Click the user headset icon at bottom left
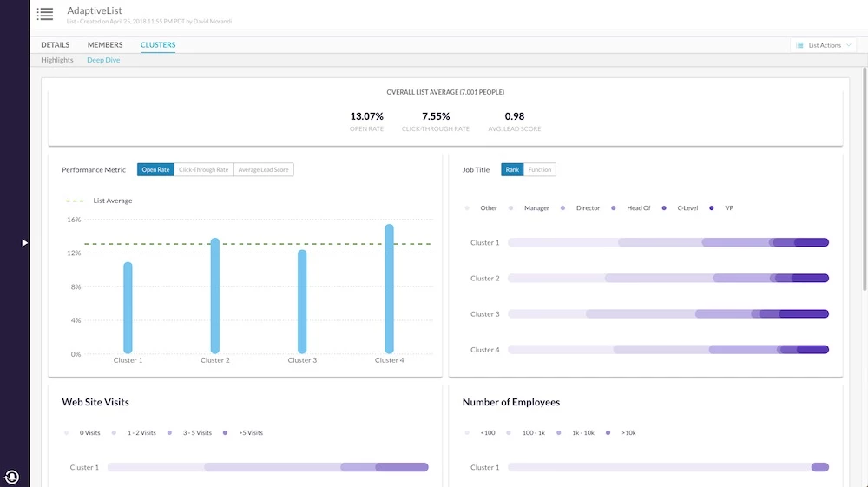Viewport: 868px width, 487px height. coord(11,477)
